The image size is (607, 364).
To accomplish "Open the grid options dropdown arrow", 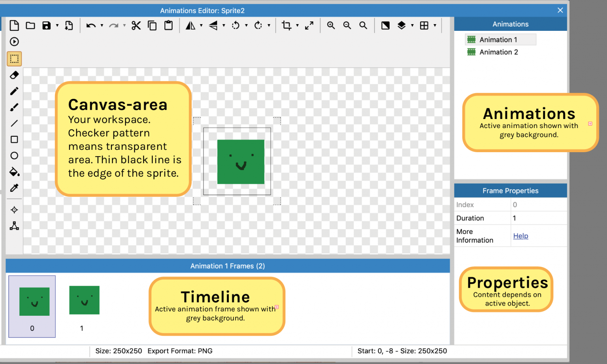I will (435, 26).
